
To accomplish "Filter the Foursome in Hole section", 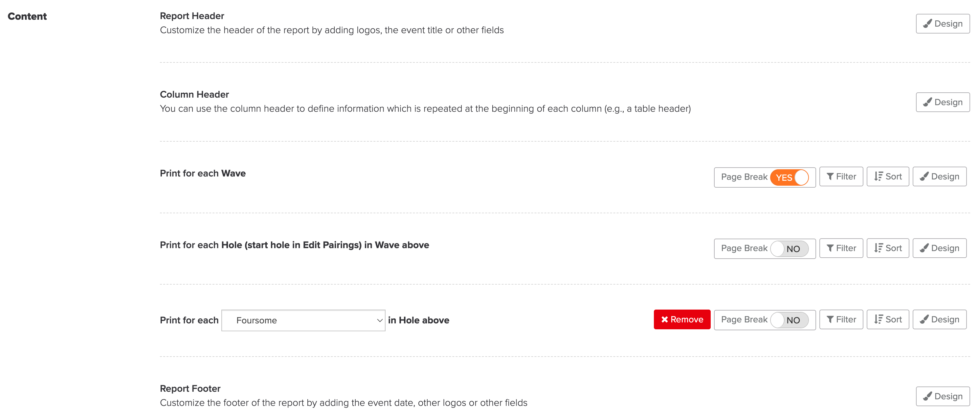I will pyautogui.click(x=841, y=319).
